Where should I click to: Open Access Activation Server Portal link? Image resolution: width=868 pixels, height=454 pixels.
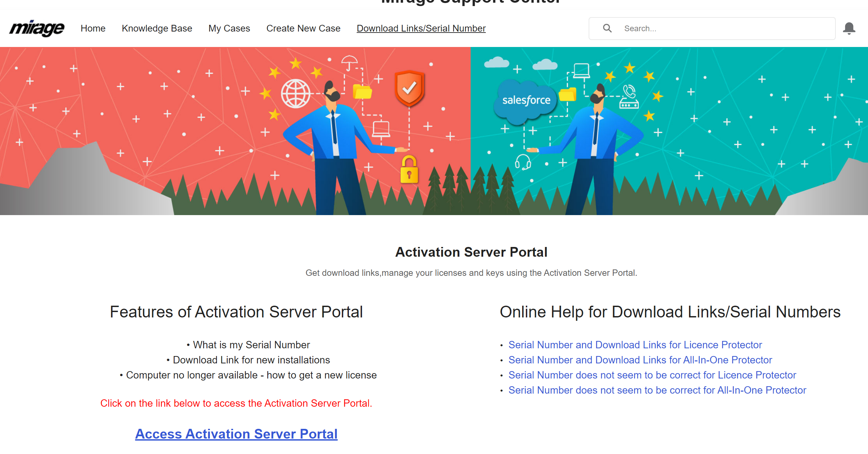click(236, 434)
